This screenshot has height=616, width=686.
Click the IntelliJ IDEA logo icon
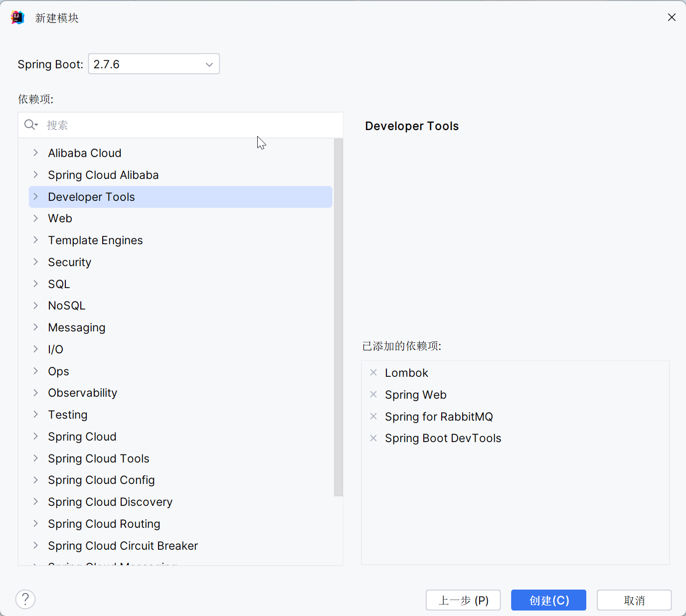(17, 17)
